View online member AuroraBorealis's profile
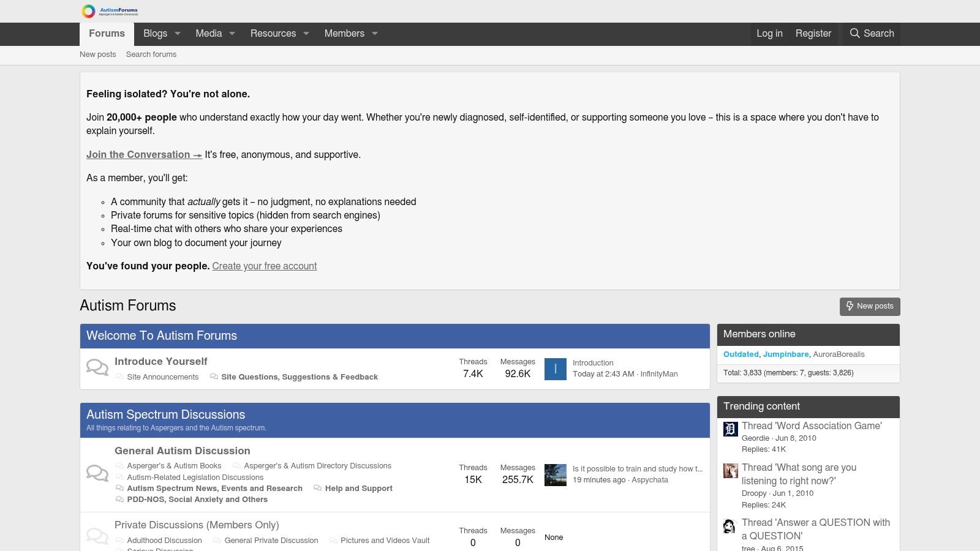This screenshot has width=980, height=551. pyautogui.click(x=839, y=354)
